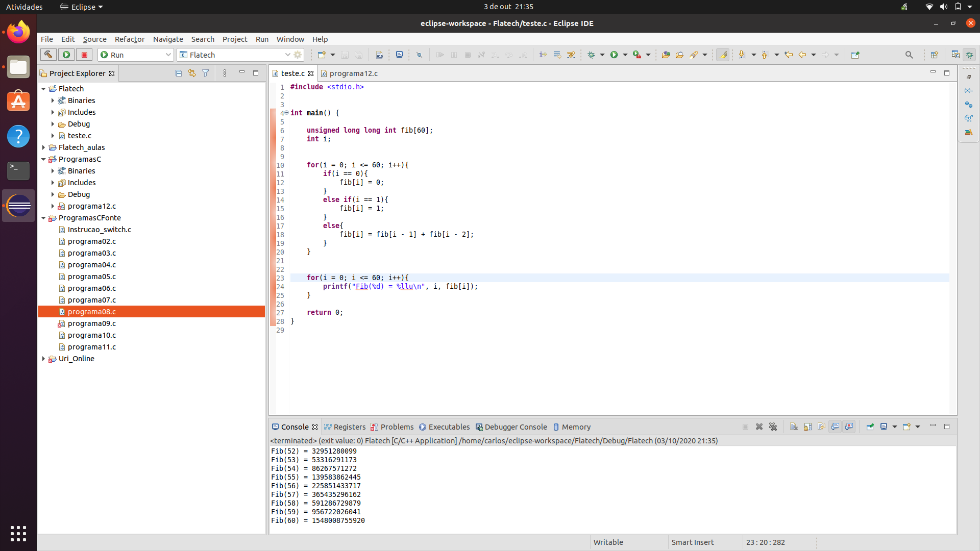980x551 pixels.
Task: Click the Search magnifier icon in toolbar
Action: [909, 55]
